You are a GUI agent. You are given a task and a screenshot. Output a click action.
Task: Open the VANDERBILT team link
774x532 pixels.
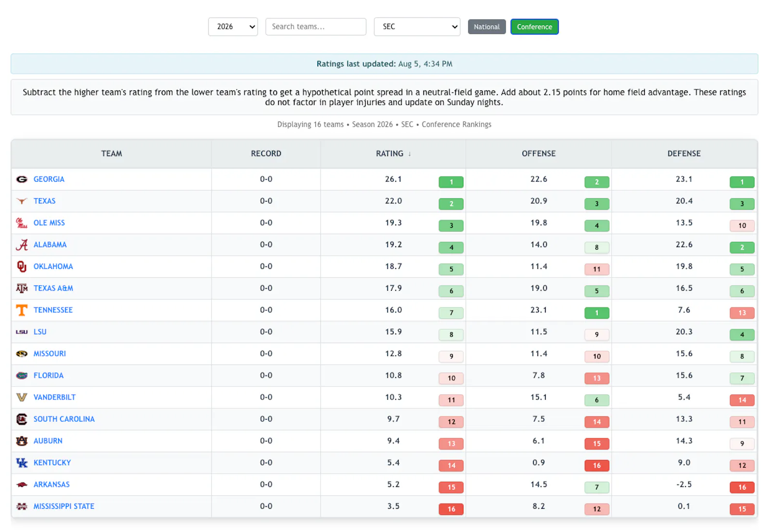55,397
